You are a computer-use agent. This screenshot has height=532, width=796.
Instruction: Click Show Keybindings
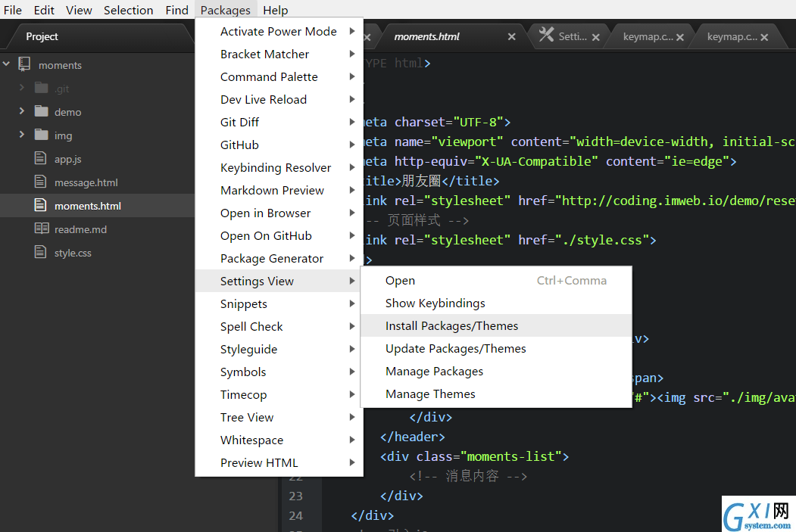[x=496, y=303]
